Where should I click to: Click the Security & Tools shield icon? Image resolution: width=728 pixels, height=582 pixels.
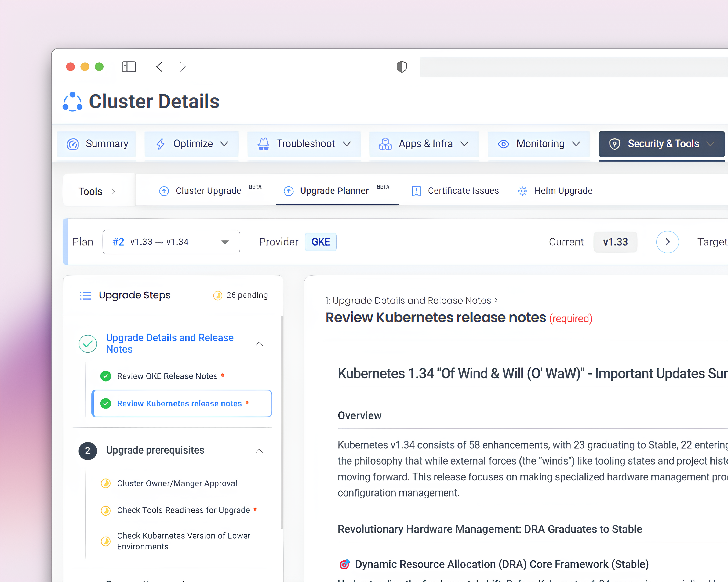click(615, 144)
